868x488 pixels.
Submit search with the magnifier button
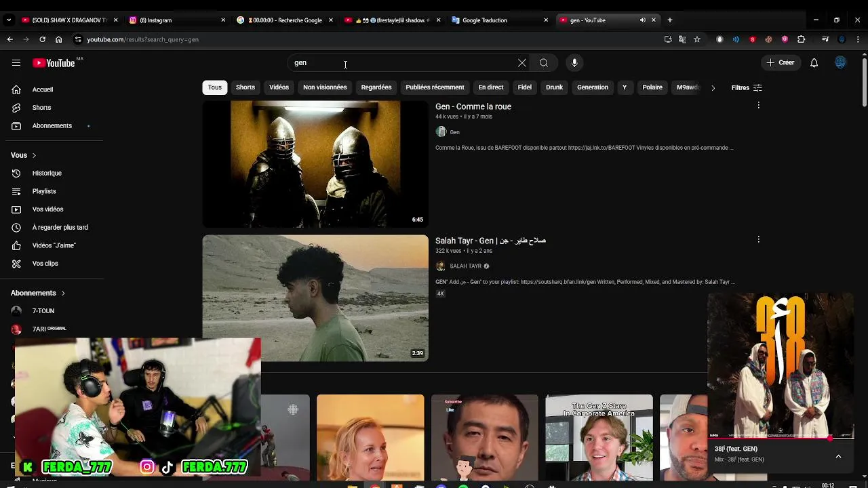click(x=544, y=63)
